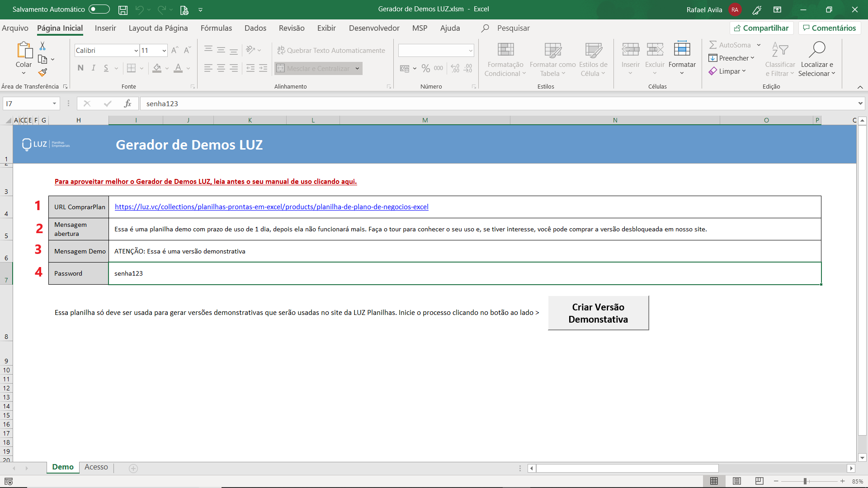Expand the Preencher dropdown
The image size is (868, 488).
click(752, 58)
